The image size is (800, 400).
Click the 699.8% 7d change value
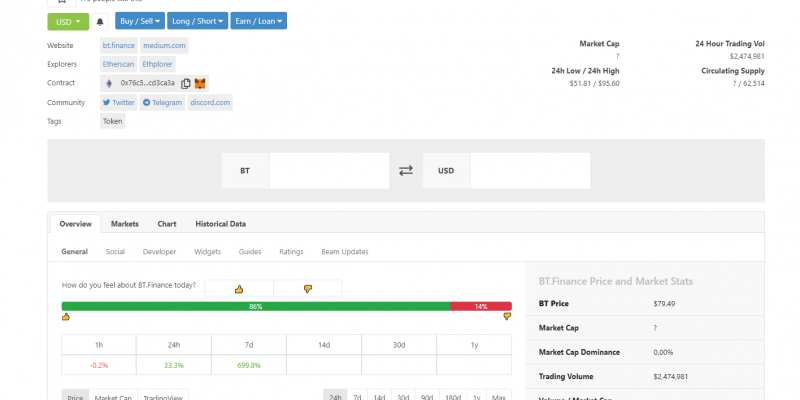(x=249, y=365)
